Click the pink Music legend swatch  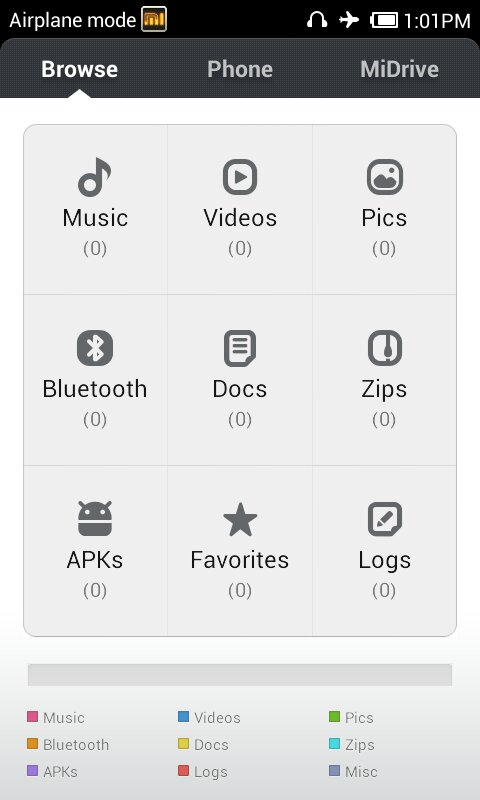tap(33, 717)
